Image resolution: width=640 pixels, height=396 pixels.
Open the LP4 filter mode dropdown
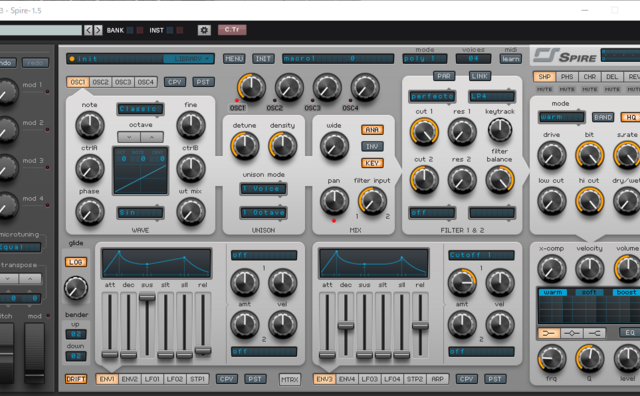pyautogui.click(x=492, y=96)
